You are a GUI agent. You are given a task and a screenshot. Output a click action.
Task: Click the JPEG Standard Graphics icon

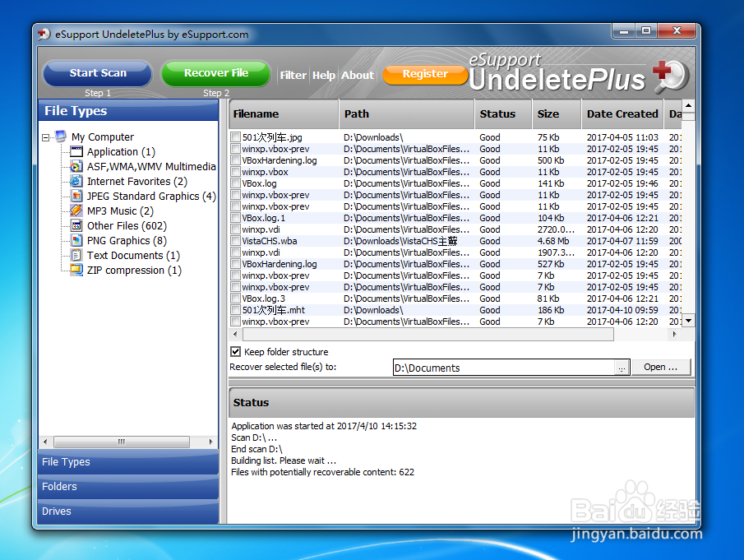(x=76, y=196)
